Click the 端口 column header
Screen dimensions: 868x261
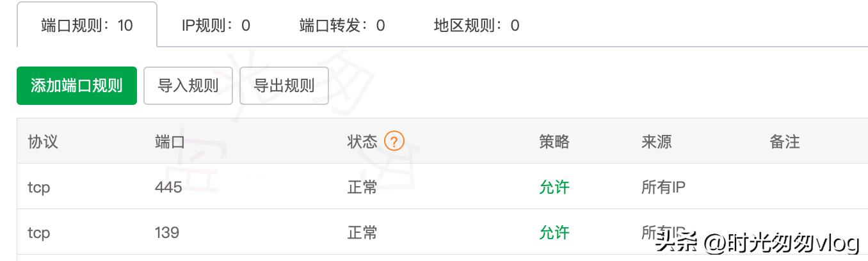[x=170, y=141]
